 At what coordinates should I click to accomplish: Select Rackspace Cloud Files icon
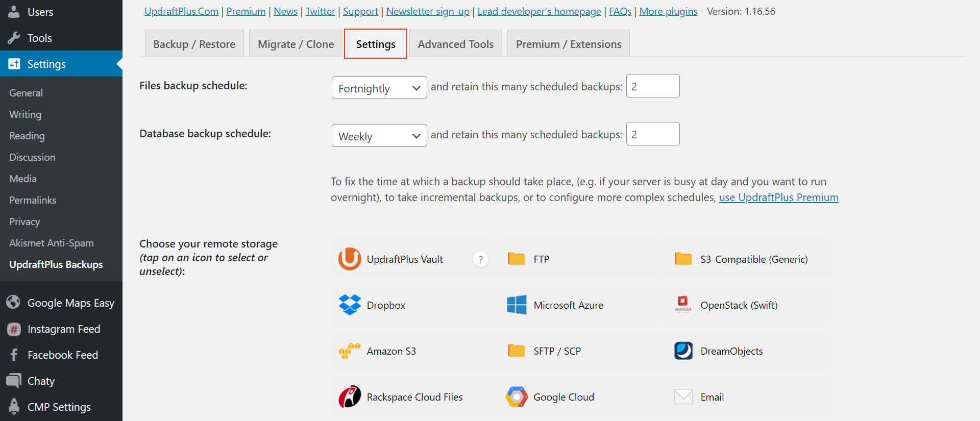pyautogui.click(x=350, y=397)
